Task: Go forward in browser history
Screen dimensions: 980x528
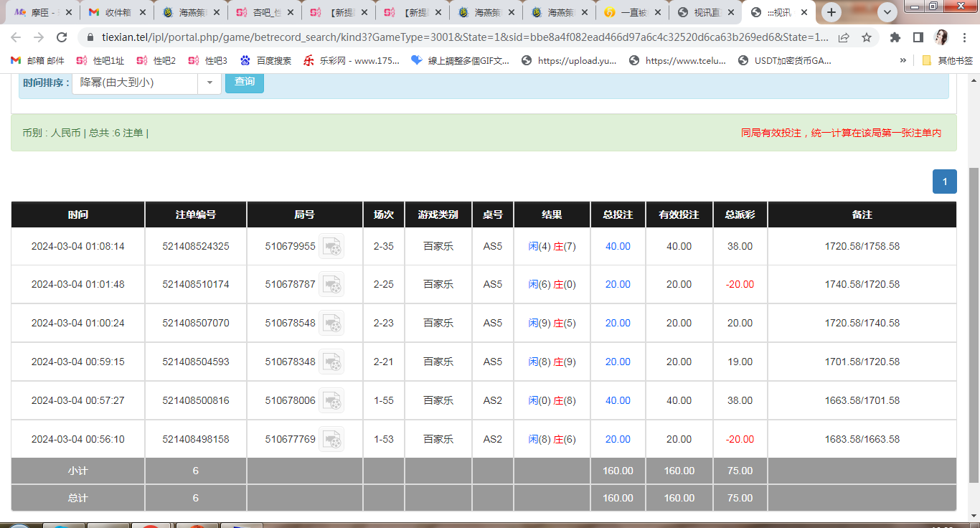Action: (39, 37)
